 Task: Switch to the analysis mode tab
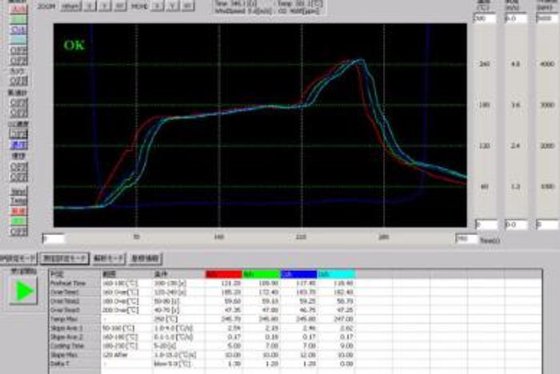109,258
